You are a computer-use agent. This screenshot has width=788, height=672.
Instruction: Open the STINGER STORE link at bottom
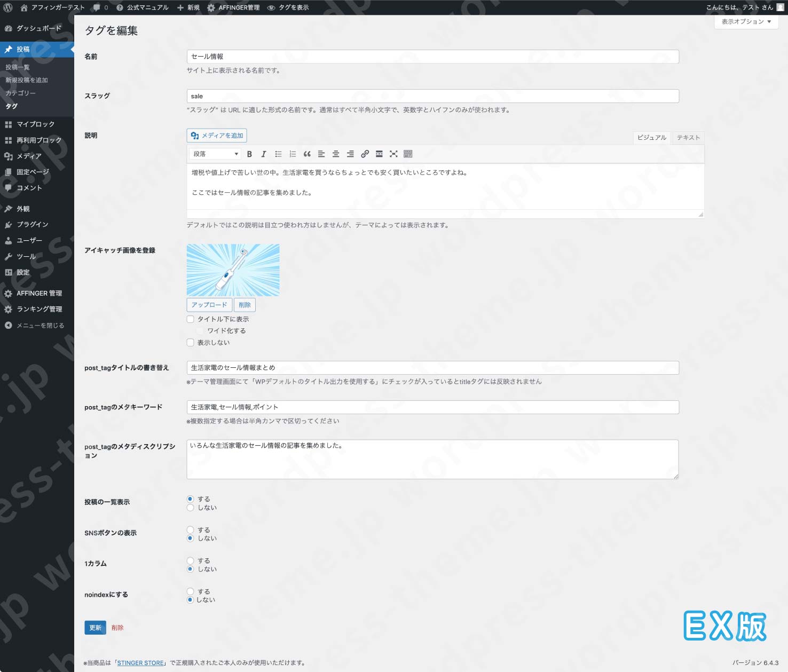(x=140, y=662)
